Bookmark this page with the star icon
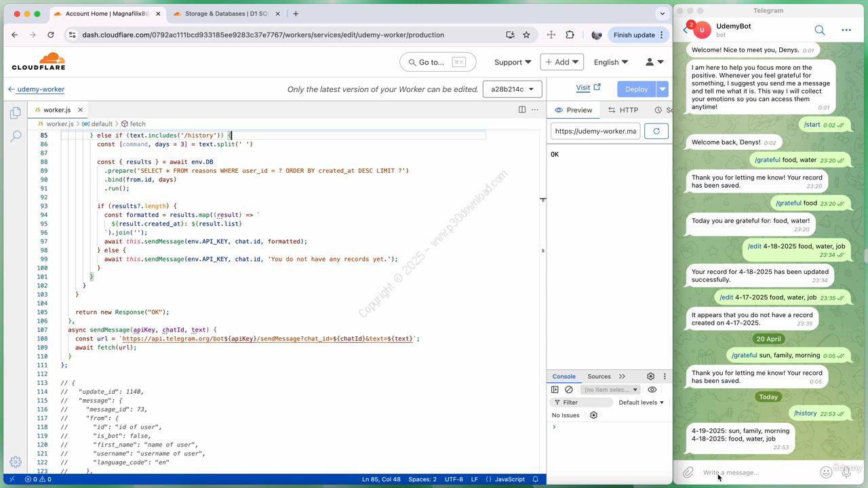This screenshot has height=488, width=868. pos(526,35)
